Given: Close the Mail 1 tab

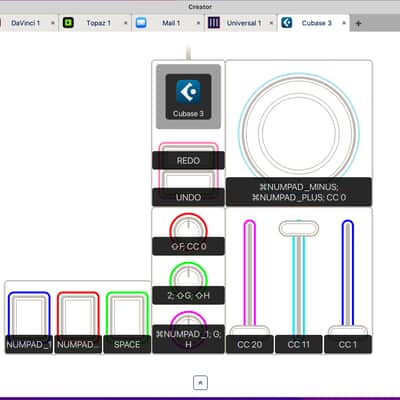Looking at the screenshot, I should point(198,23).
